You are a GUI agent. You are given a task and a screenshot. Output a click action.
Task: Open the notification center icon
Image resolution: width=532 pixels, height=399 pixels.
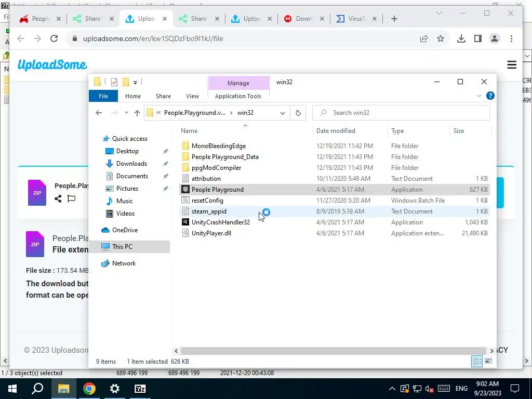point(515,389)
